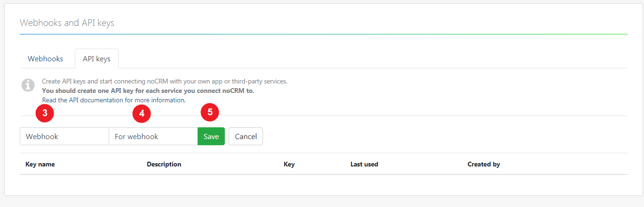Click the Created by column header
Screen dimensions: 644x207
tap(484, 165)
